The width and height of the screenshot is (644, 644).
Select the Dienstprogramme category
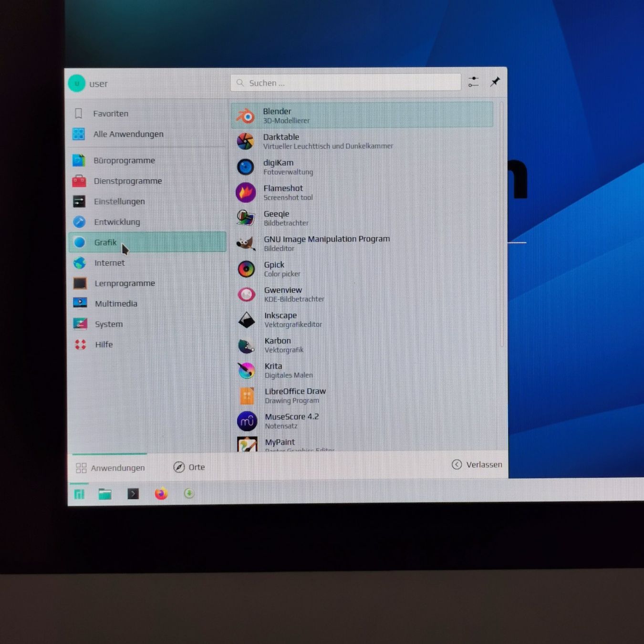(x=147, y=181)
